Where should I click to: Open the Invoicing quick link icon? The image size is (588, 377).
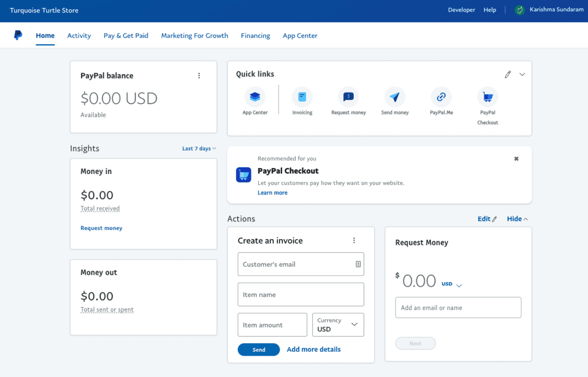(302, 97)
